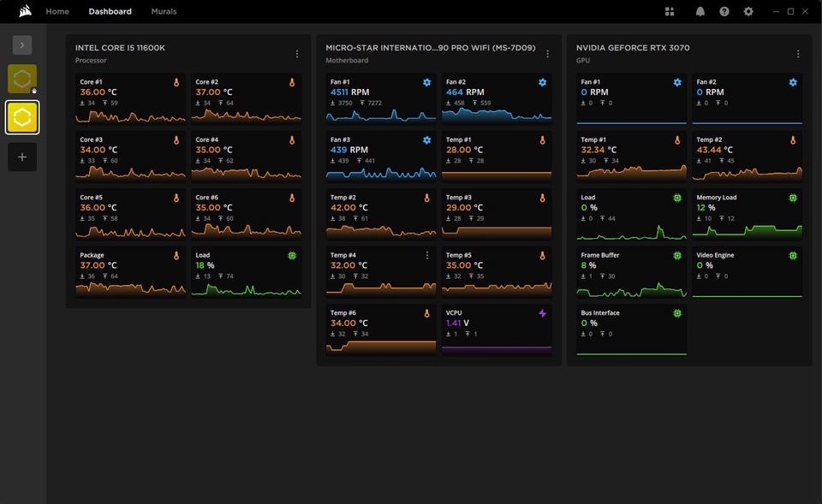The width and height of the screenshot is (822, 504).
Task: Switch to the Murals tab
Action: pyautogui.click(x=164, y=12)
